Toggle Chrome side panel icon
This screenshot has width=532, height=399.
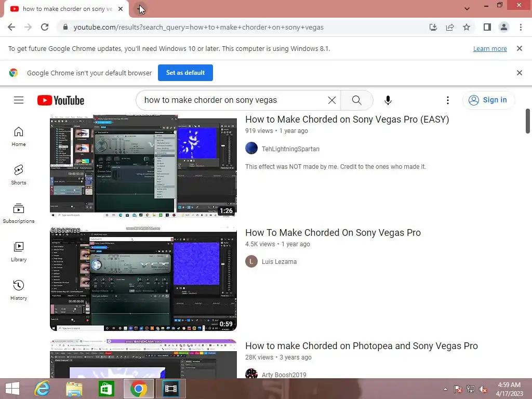[487, 27]
